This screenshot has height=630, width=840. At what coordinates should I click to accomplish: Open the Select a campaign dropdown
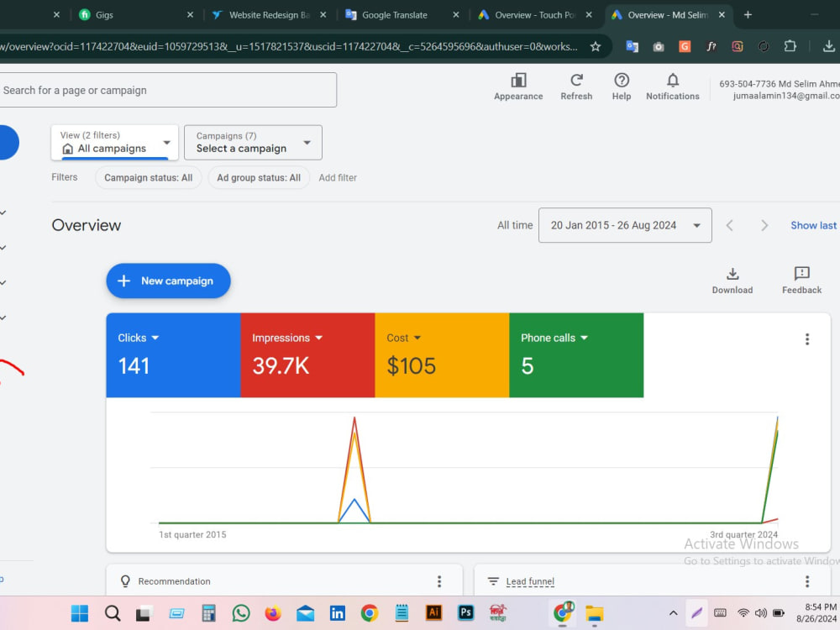pyautogui.click(x=253, y=143)
